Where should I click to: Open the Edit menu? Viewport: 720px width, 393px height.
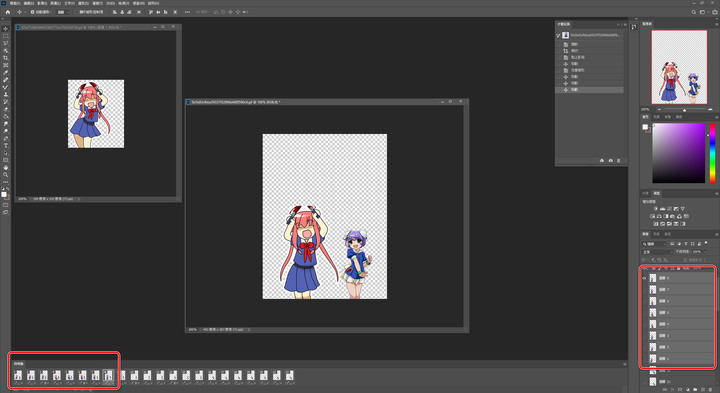click(28, 3)
